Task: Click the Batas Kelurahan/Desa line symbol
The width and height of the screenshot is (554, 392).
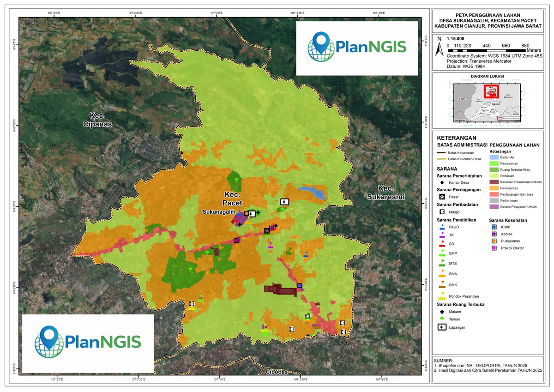Action: point(441,159)
